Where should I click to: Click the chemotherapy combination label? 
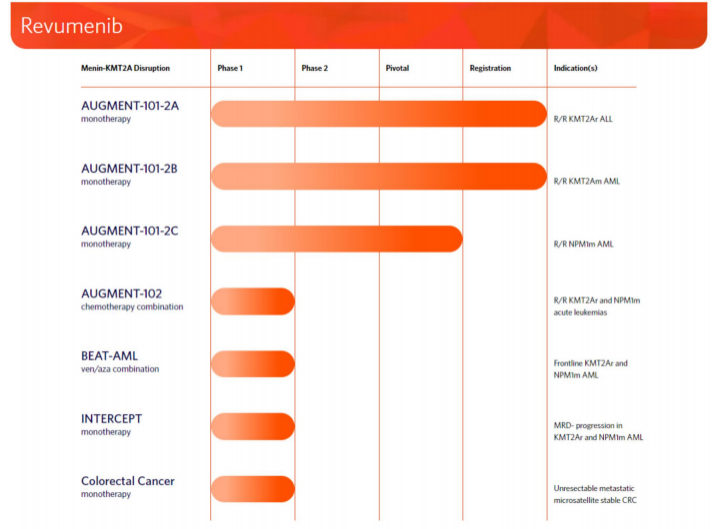[132, 307]
